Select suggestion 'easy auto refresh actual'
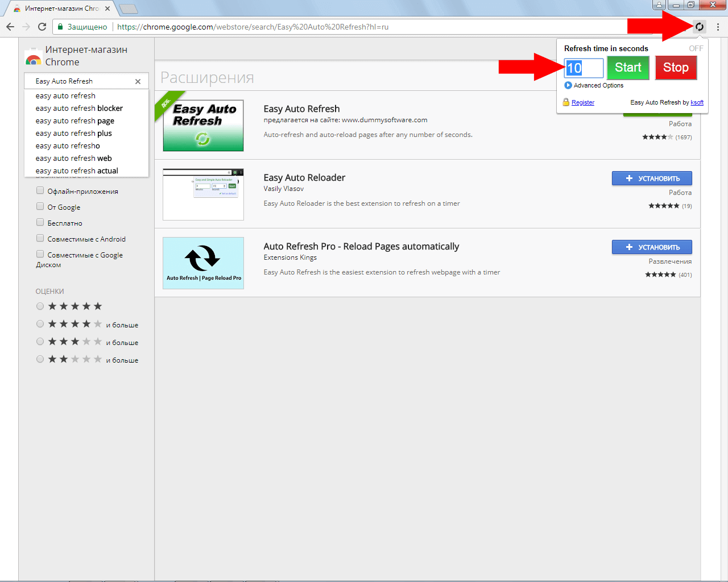This screenshot has height=582, width=728. click(86, 171)
